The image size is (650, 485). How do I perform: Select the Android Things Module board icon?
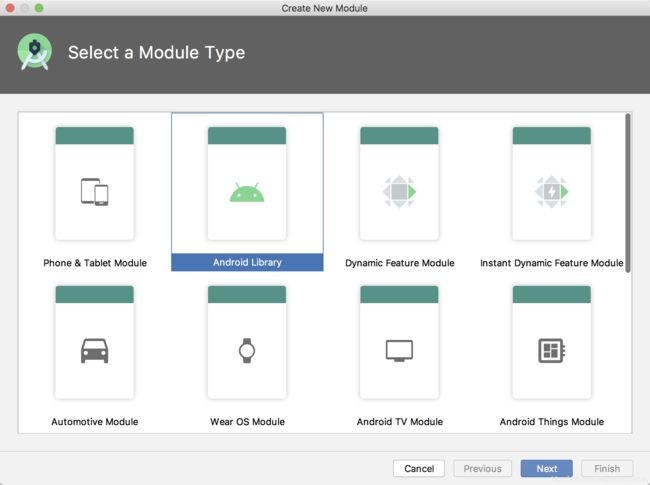coord(551,351)
